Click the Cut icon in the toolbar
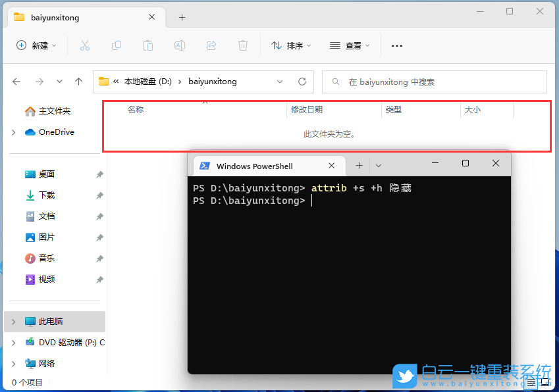The width and height of the screenshot is (559, 392). click(84, 45)
